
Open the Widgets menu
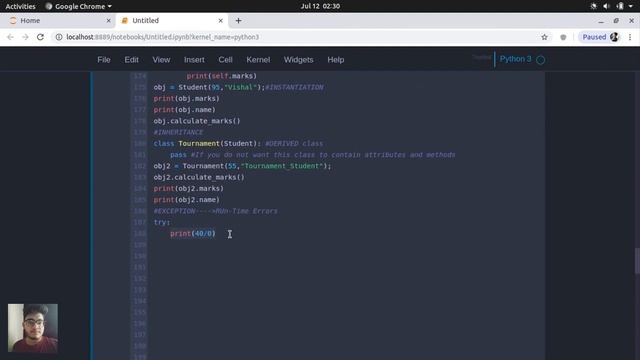tap(298, 60)
